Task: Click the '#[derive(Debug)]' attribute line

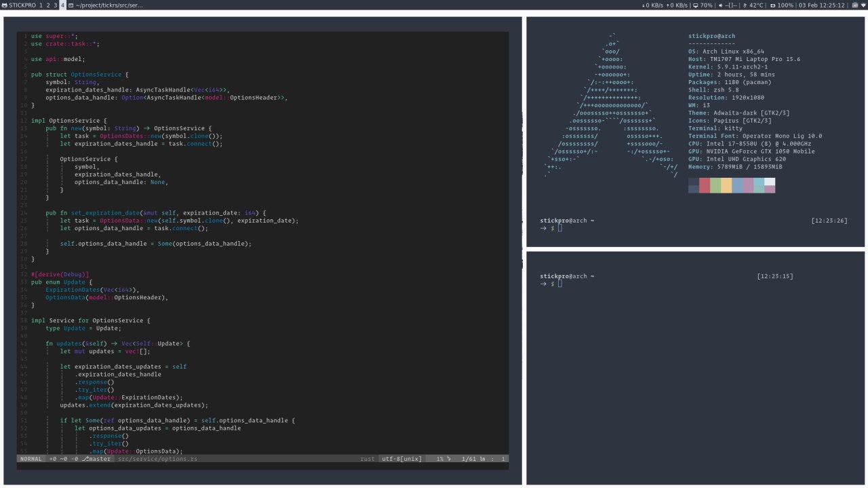Action: coord(60,274)
